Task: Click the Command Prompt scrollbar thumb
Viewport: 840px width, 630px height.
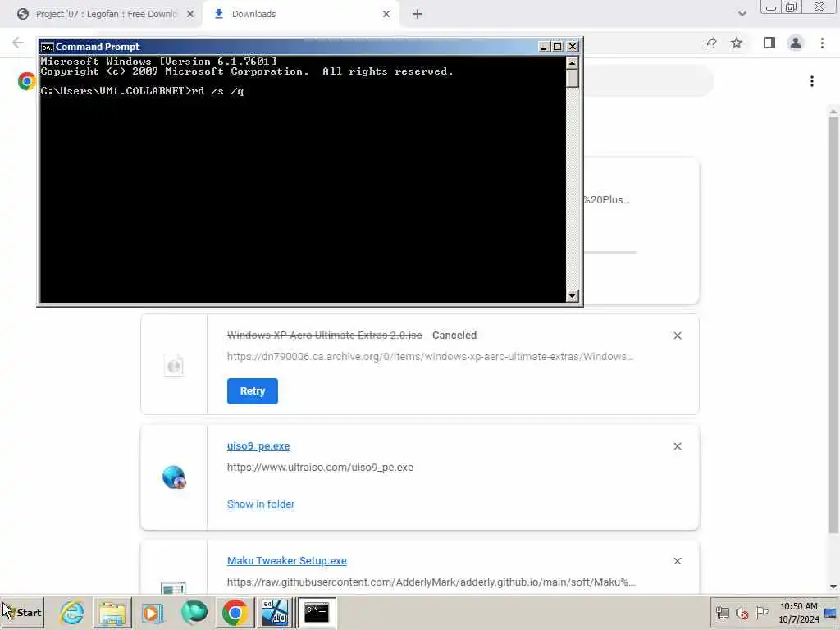Action: [572, 80]
